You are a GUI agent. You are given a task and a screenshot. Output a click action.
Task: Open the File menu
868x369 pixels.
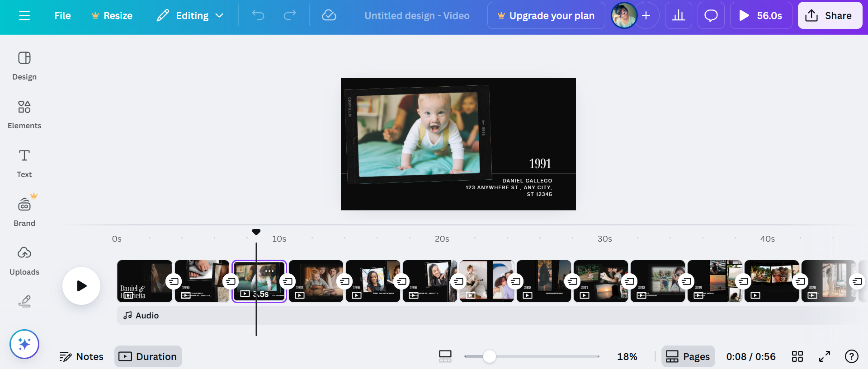[62, 16]
